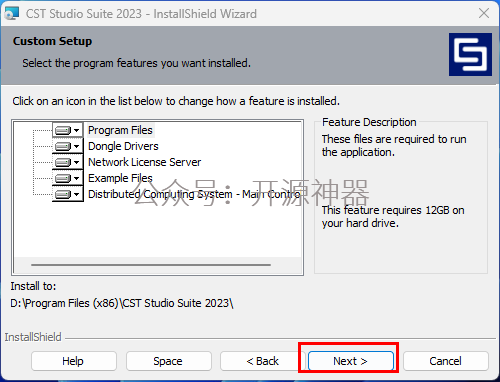Click the feature list horizontal scrollbar

(x=151, y=265)
